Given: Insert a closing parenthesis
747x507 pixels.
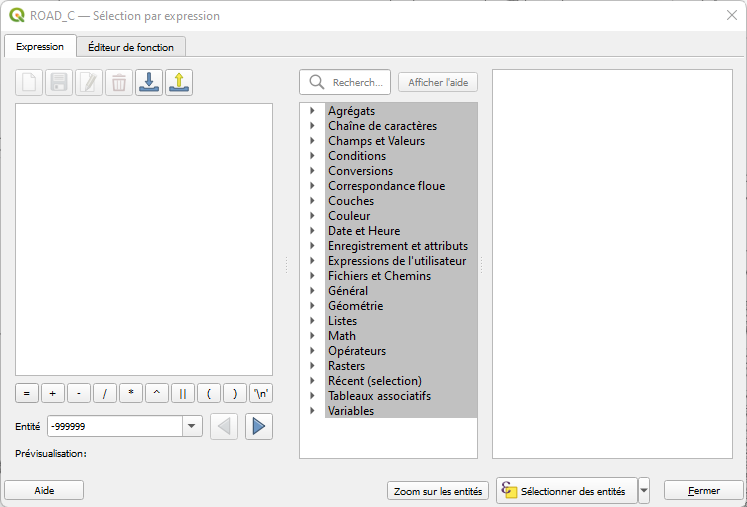Looking at the screenshot, I should 235,394.
